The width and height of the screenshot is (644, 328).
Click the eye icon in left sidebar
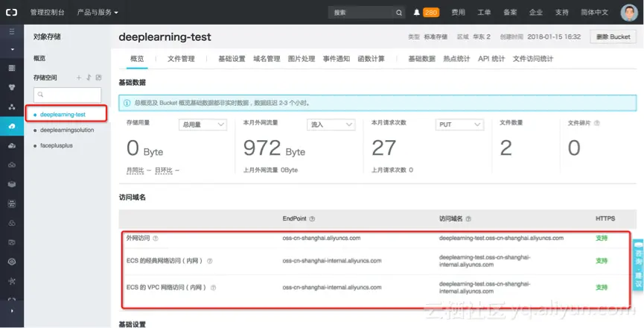click(12, 262)
